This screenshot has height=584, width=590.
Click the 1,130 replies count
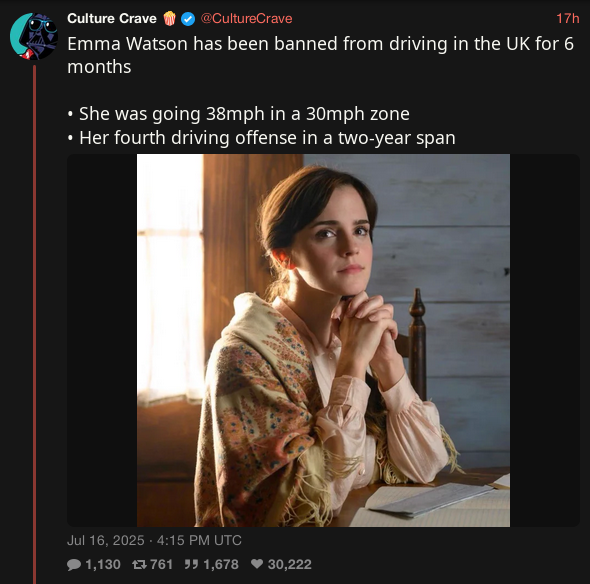pos(103,564)
